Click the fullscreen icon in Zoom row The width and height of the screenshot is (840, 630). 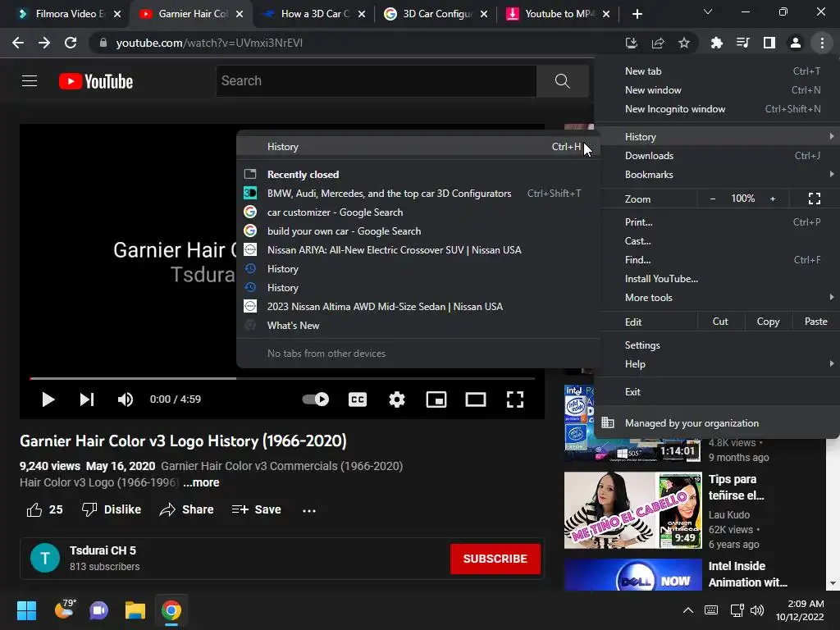(815, 199)
